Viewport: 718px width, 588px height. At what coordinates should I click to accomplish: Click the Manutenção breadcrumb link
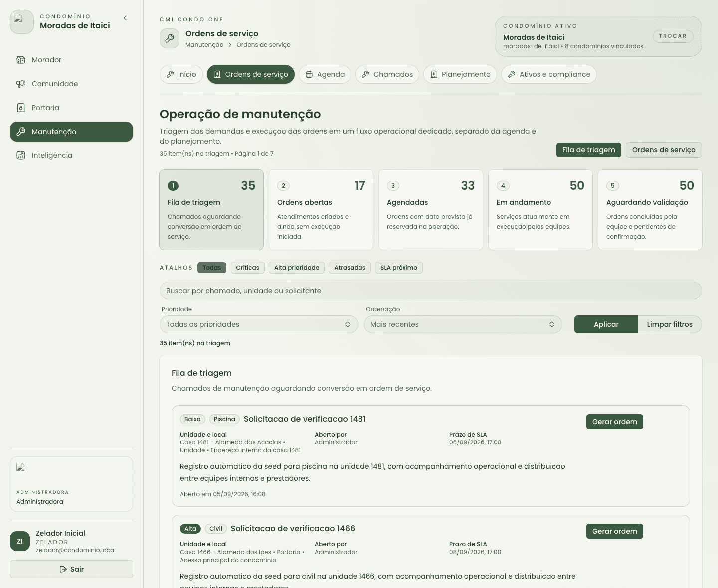point(204,45)
